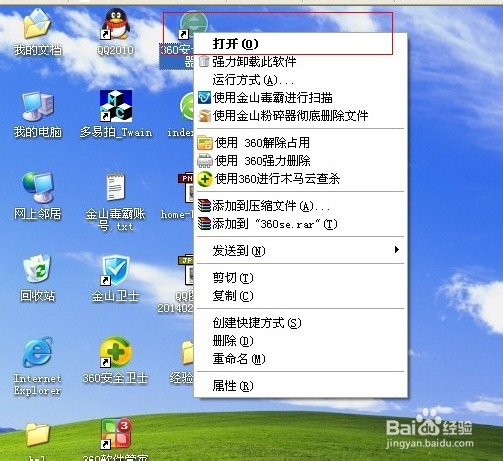Select the 金山毒霸账号.txt file icon
503x461 pixels.
click(x=116, y=187)
